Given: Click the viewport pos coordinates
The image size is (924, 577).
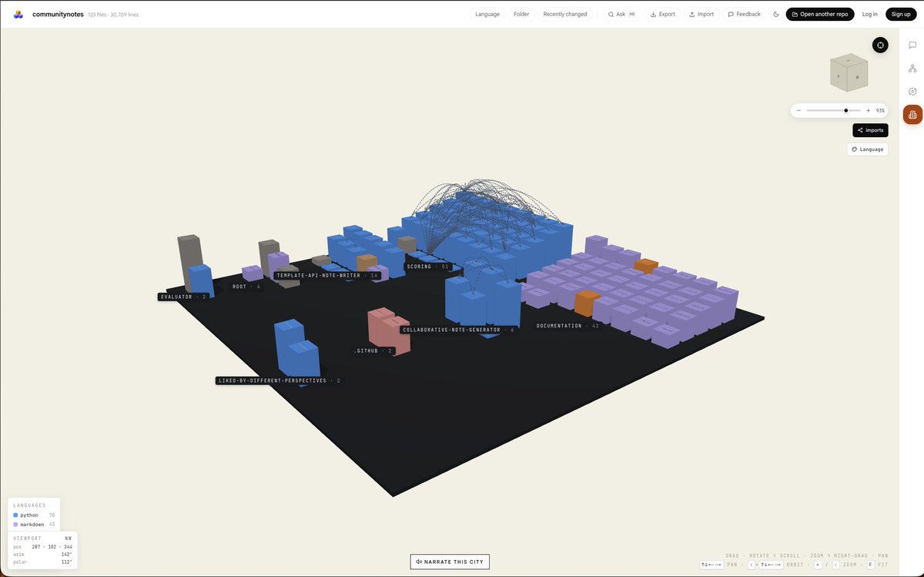Looking at the screenshot, I should pyautogui.click(x=52, y=546).
